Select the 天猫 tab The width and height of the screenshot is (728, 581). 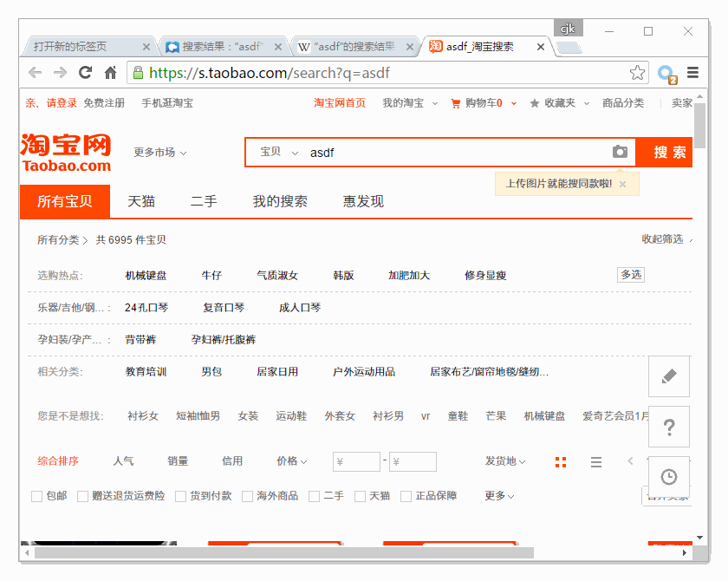pos(141,201)
